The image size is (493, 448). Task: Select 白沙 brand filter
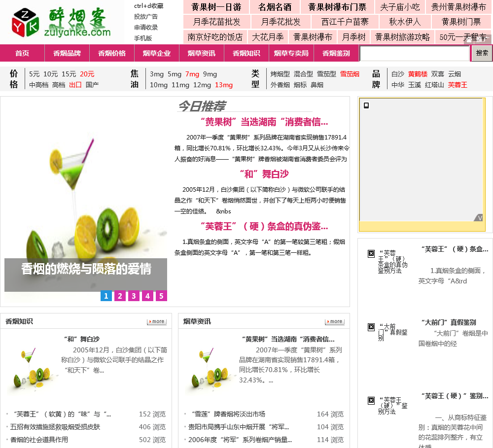tap(398, 74)
